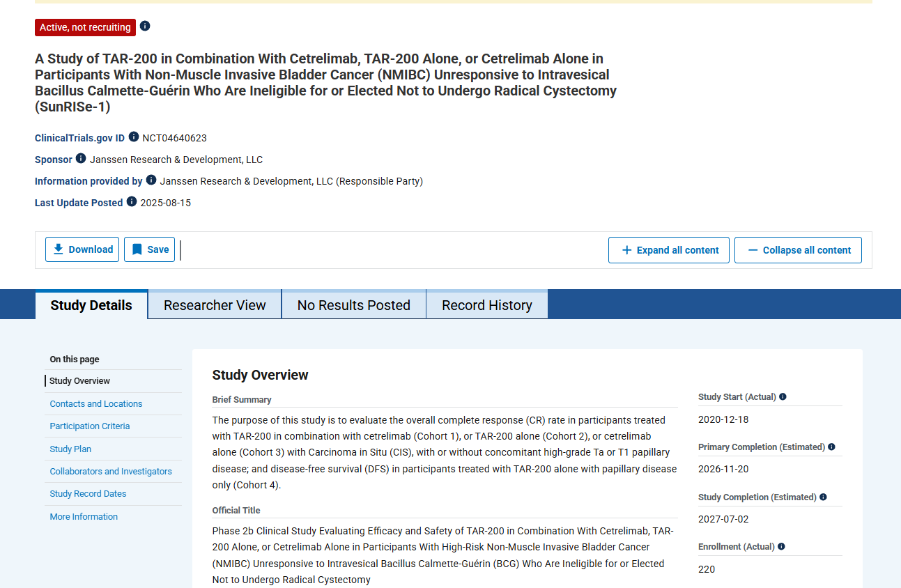This screenshot has height=588, width=901.
Task: Click the Active, not recruiting status badge
Action: coord(85,27)
